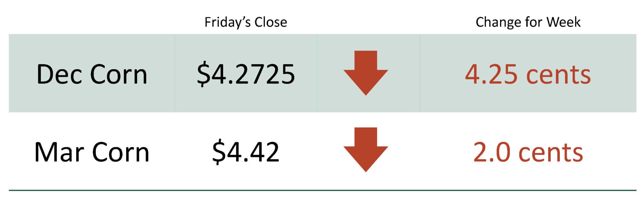Click the dollar sign in the Dec Corn price
Image resolution: width=644 pixels, height=201 pixels.
coord(203,74)
